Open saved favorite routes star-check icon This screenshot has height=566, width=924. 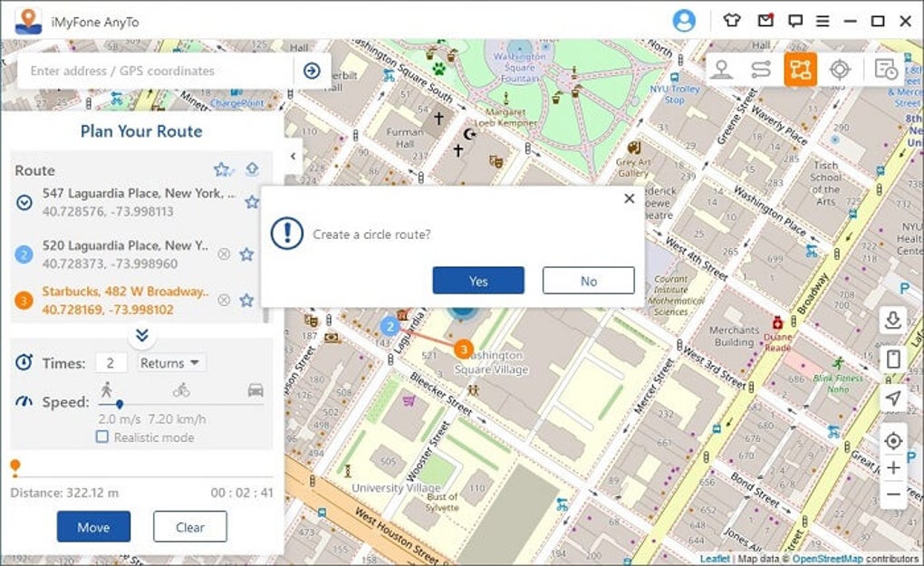tap(223, 169)
